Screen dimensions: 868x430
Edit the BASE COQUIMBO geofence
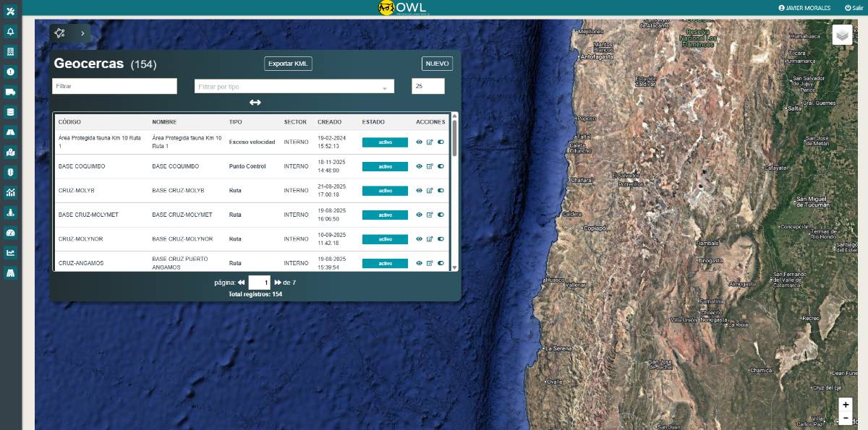(430, 167)
